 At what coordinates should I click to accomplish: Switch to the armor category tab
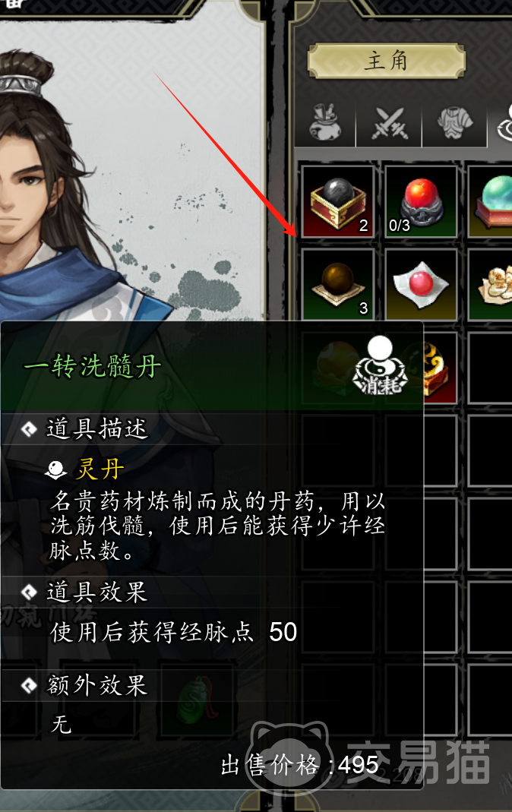click(x=454, y=122)
